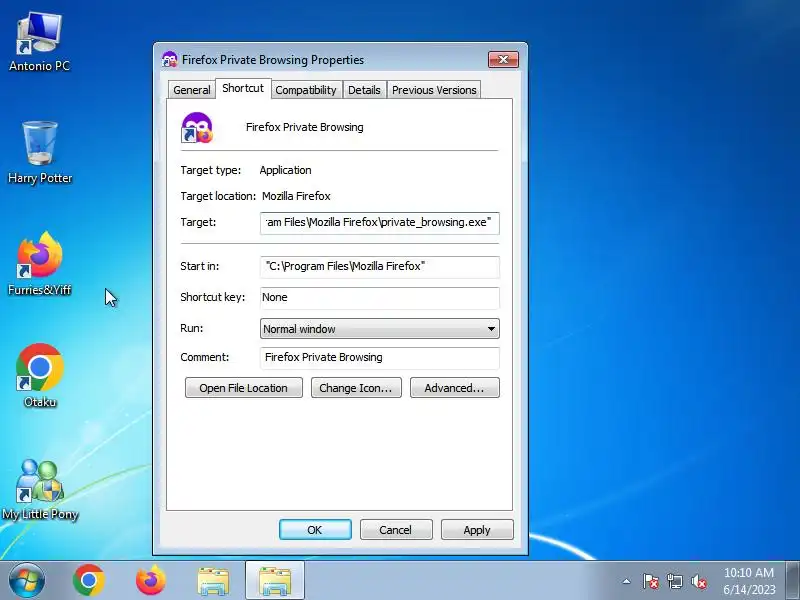Close the Properties dialog
The width and height of the screenshot is (800, 600).
503,60
